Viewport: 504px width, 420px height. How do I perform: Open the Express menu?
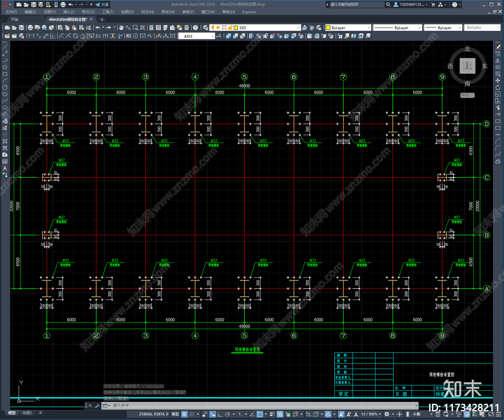pos(249,12)
